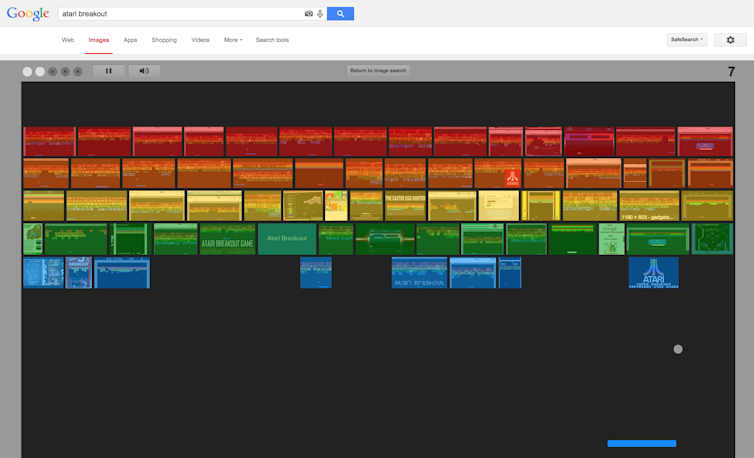
Task: Click the blue search magnifier button
Action: [x=340, y=14]
